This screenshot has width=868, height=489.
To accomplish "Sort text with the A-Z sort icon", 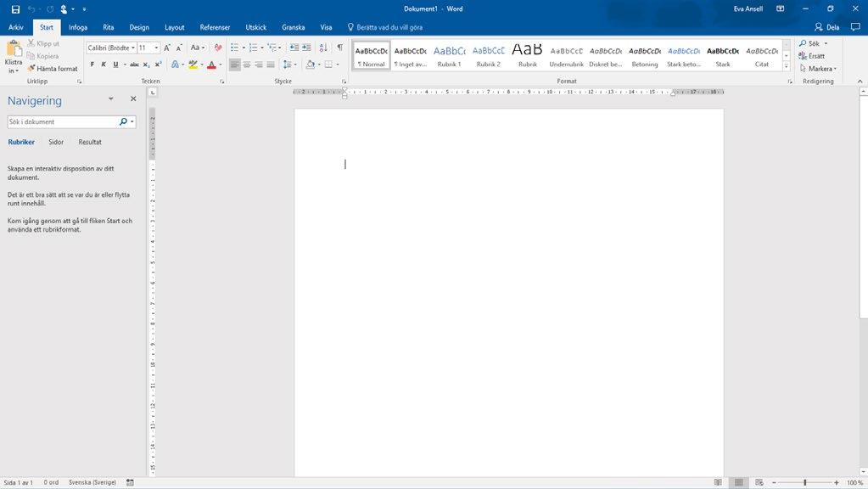I will coord(323,48).
